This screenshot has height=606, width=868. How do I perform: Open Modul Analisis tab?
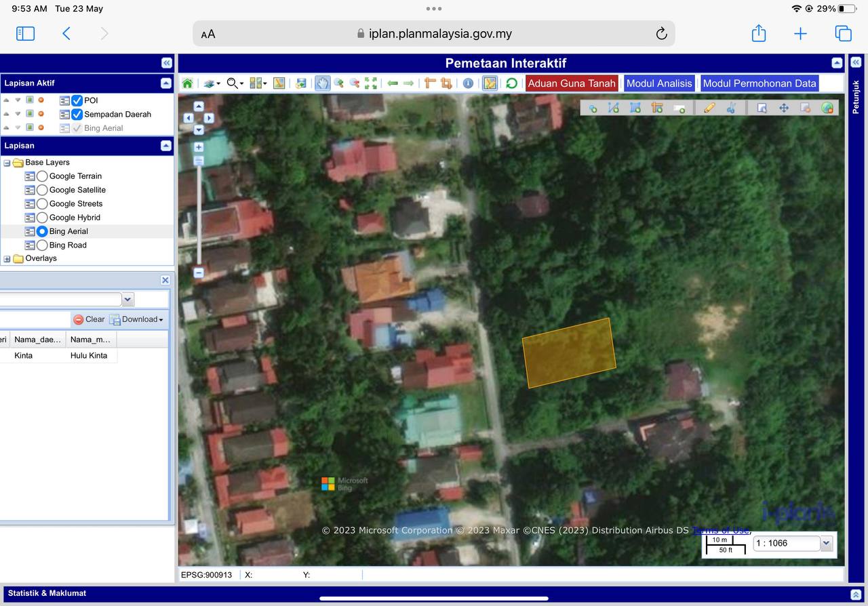coord(658,83)
